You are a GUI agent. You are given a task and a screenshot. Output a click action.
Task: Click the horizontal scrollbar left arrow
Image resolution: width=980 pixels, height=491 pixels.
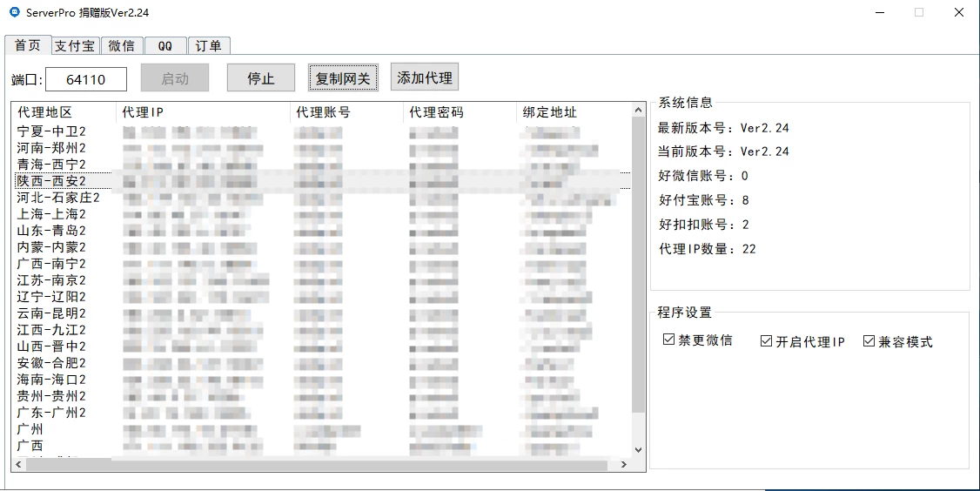pos(18,465)
